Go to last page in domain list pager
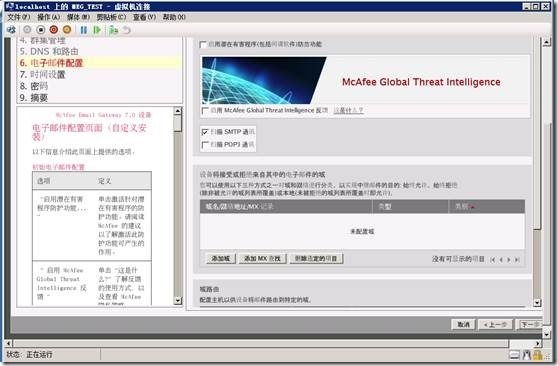The image size is (558, 366). coord(517,260)
